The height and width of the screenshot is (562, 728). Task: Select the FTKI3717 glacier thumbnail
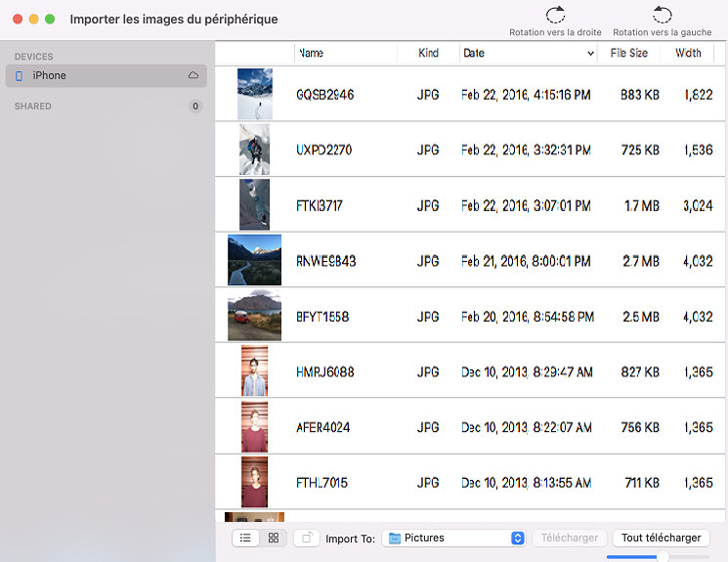254,205
